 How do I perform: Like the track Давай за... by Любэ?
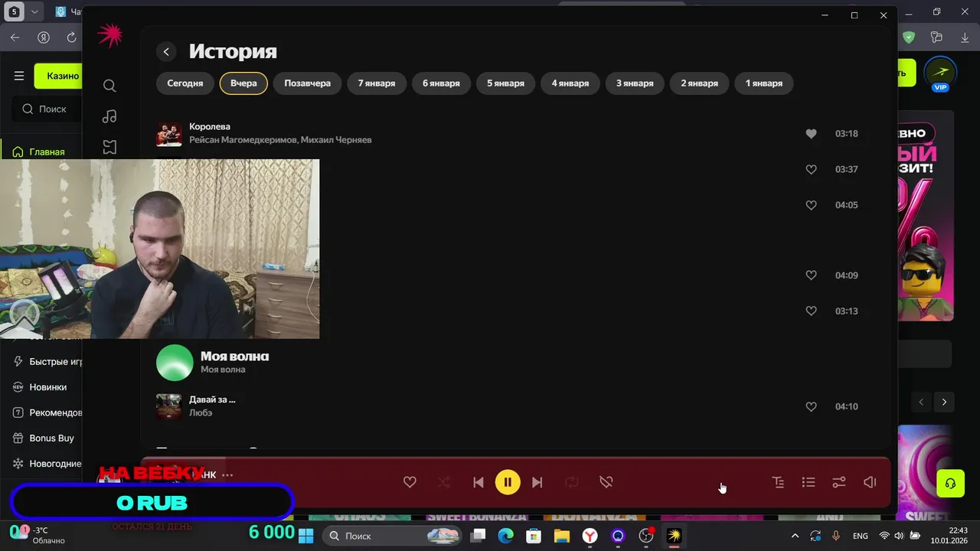(811, 406)
